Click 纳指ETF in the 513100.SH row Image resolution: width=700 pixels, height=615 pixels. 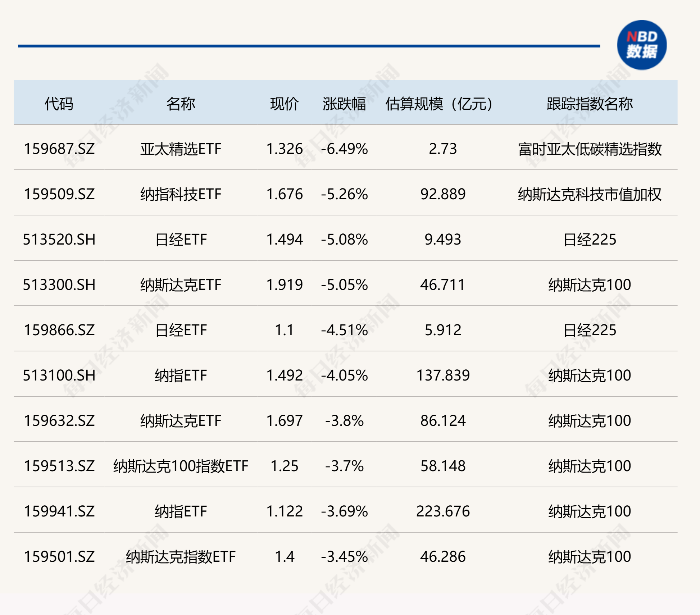click(181, 375)
